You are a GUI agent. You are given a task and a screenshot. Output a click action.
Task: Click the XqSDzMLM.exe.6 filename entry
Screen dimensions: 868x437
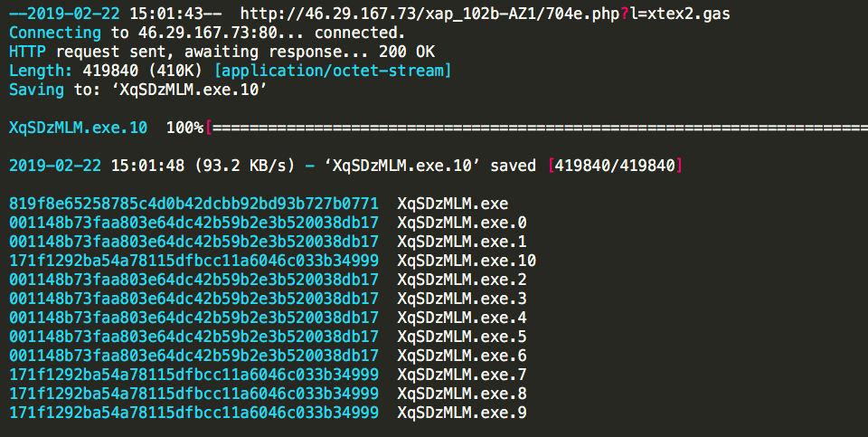click(x=462, y=356)
